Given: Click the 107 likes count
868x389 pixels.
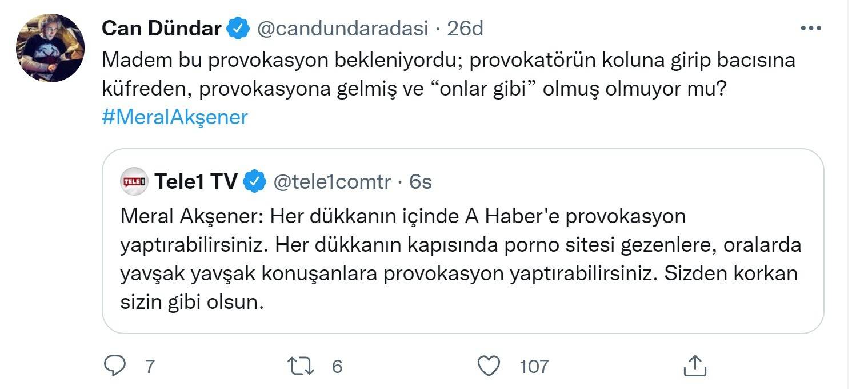Looking at the screenshot, I should tap(534, 366).
